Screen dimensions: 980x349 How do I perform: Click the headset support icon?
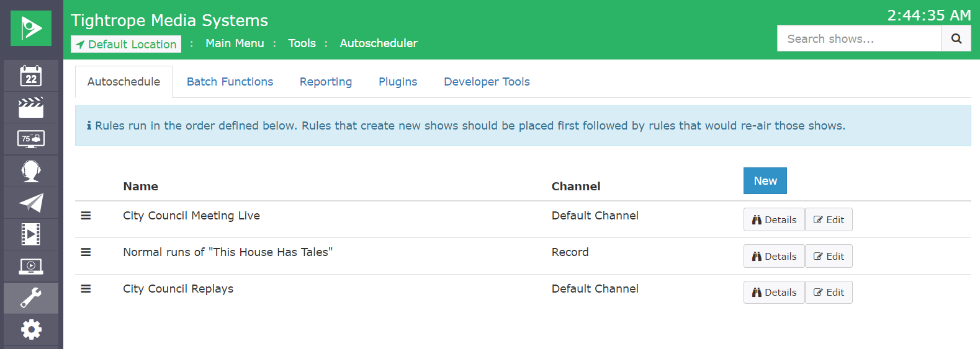coord(31,171)
